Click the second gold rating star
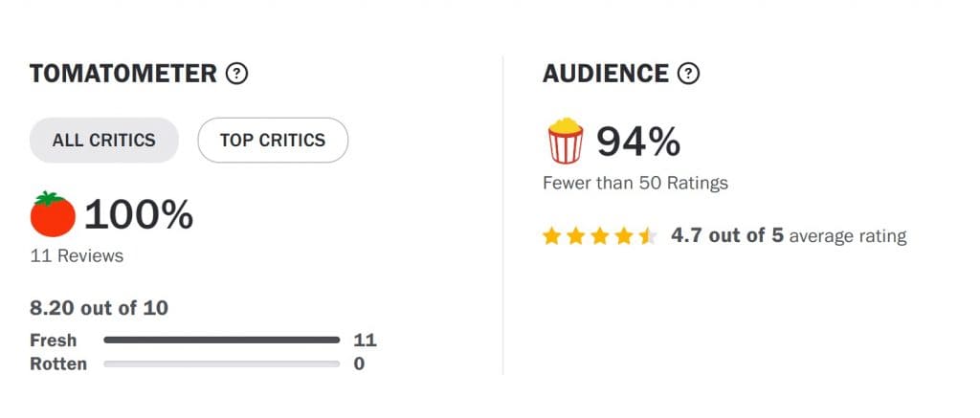The image size is (980, 418). pos(575,236)
